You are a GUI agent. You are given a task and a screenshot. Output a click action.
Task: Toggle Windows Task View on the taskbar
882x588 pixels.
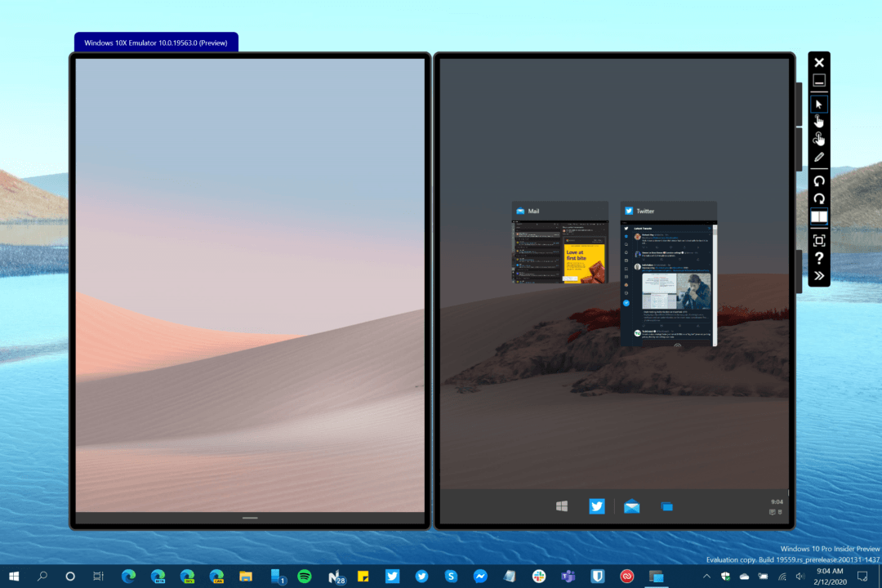click(98, 577)
